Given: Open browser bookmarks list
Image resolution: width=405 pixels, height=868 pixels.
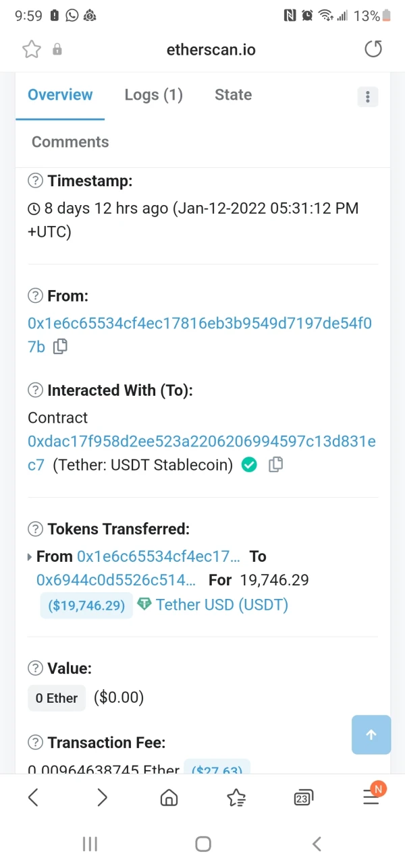Looking at the screenshot, I should [236, 798].
